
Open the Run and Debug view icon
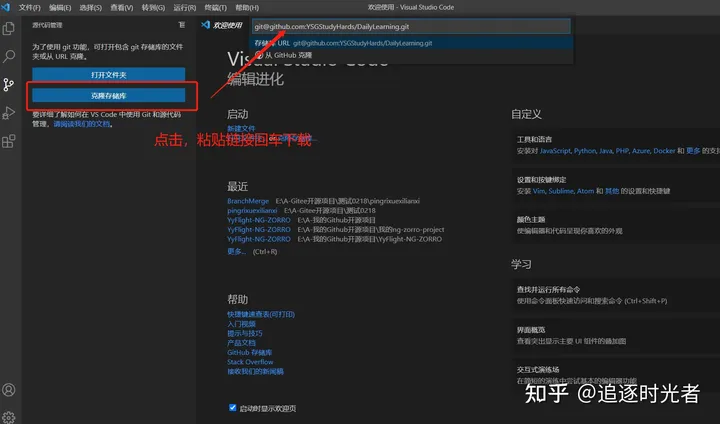9,113
